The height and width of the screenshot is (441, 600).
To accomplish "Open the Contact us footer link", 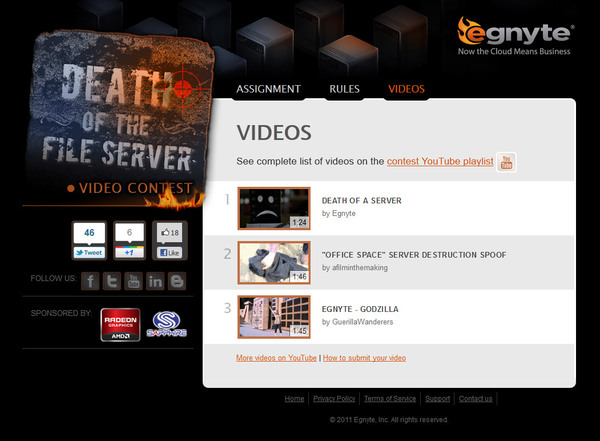I will pos(476,399).
